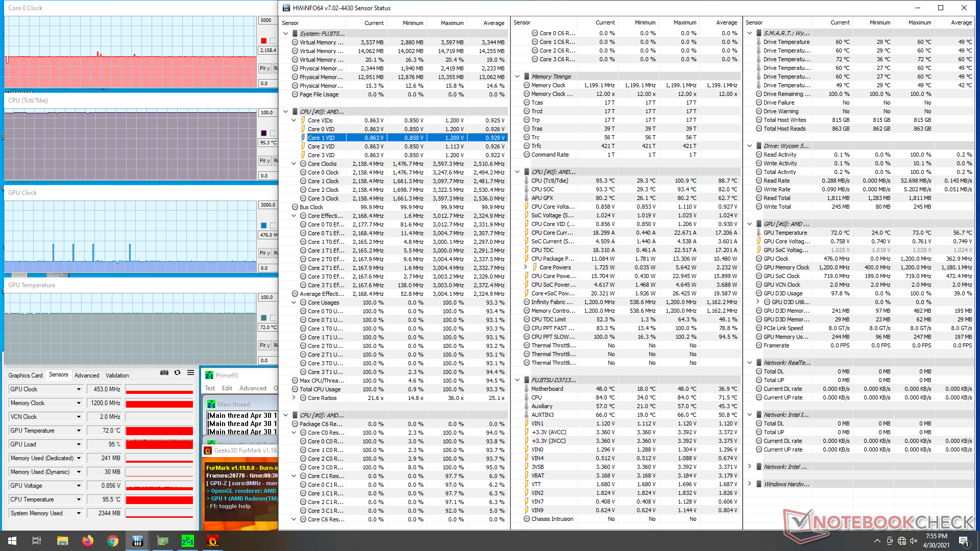Viewport: 980px width, 551px height.
Task: Switch to the Advanced tab in GPU-Z
Action: click(87, 375)
